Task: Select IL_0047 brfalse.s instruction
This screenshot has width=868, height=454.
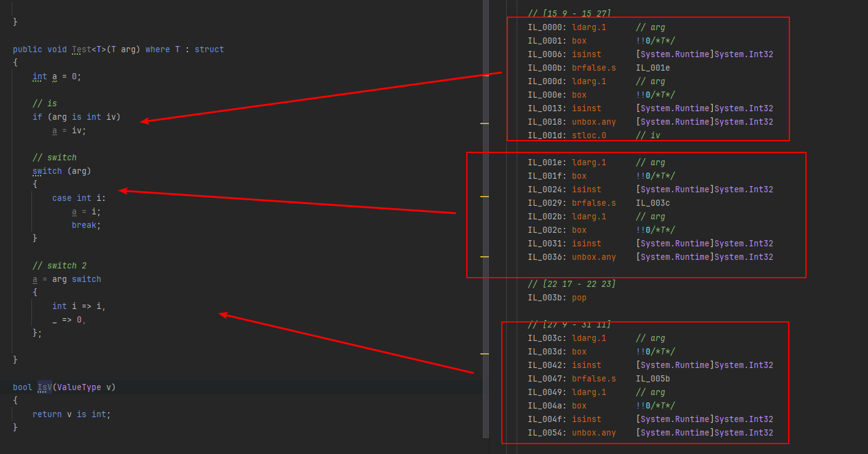Action: (x=598, y=378)
